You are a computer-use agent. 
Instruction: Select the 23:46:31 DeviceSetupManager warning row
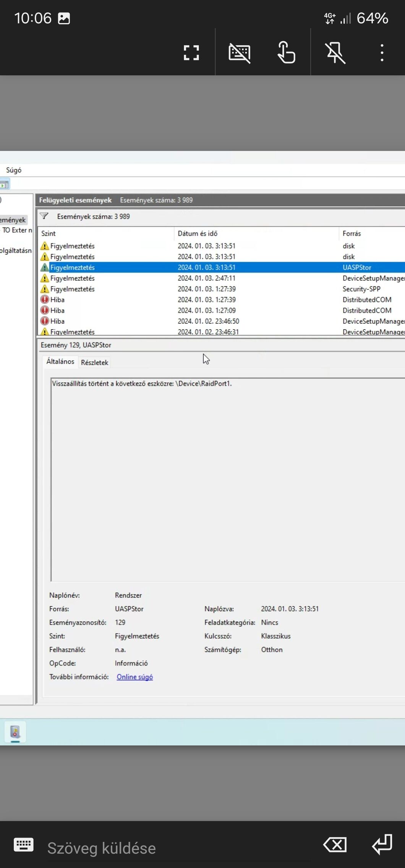pos(222,331)
